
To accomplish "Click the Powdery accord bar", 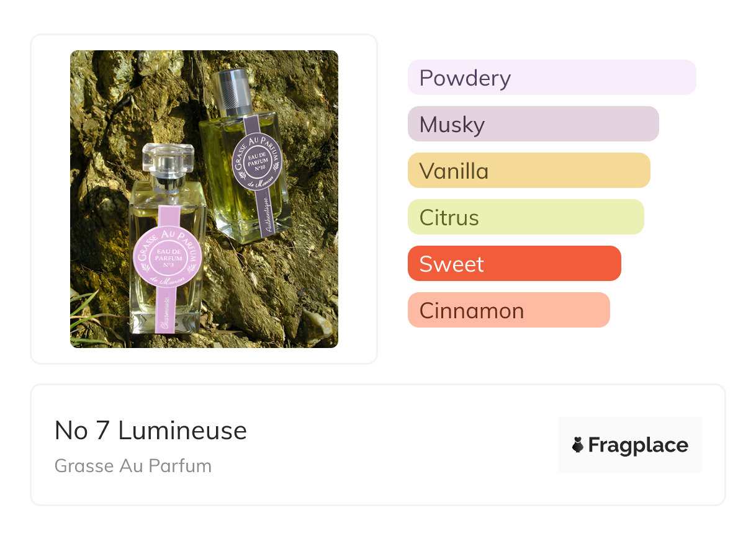I will point(552,78).
